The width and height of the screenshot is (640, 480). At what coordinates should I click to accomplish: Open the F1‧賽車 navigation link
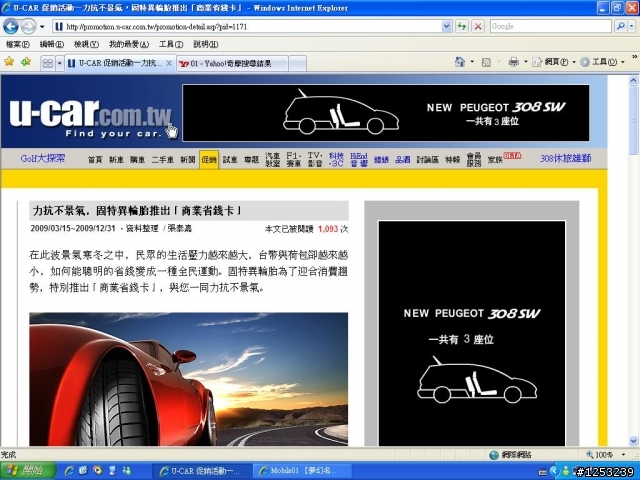[294, 160]
